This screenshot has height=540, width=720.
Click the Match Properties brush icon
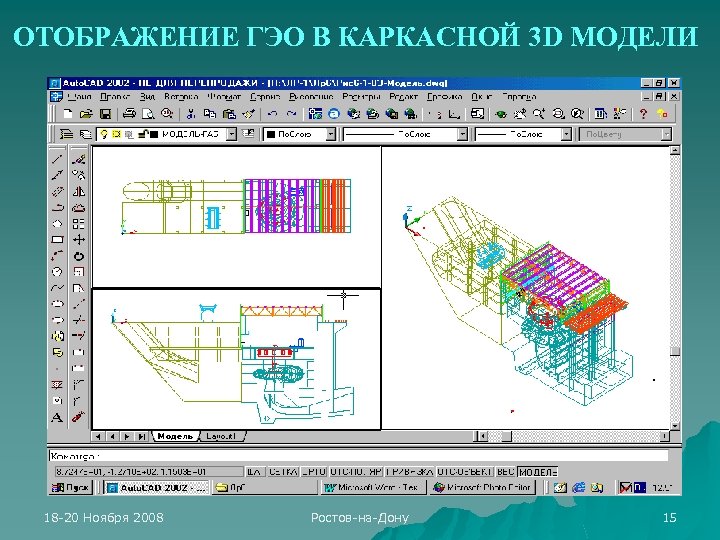tap(248, 113)
